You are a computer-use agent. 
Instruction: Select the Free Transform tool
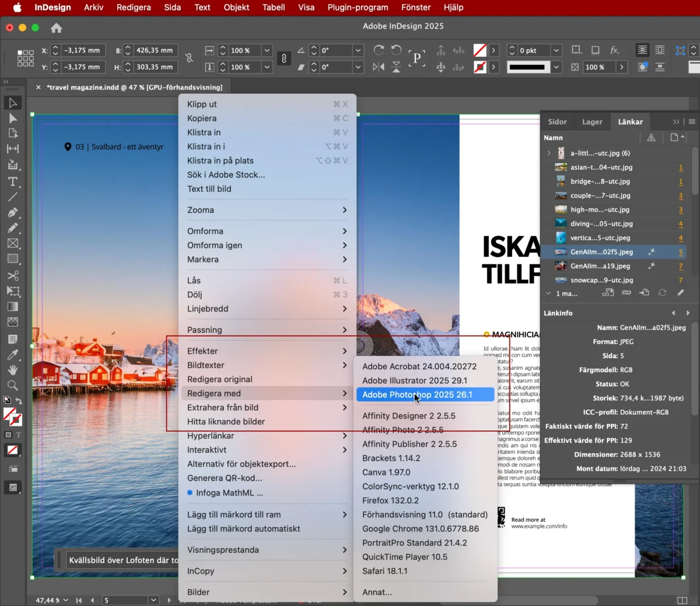13,290
